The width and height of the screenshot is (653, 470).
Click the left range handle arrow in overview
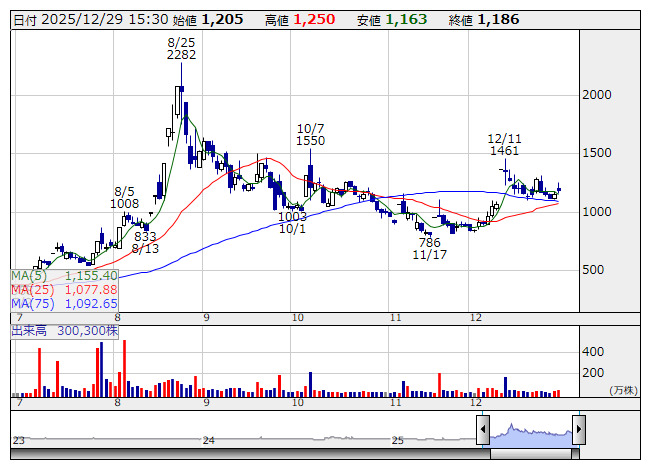(x=482, y=431)
